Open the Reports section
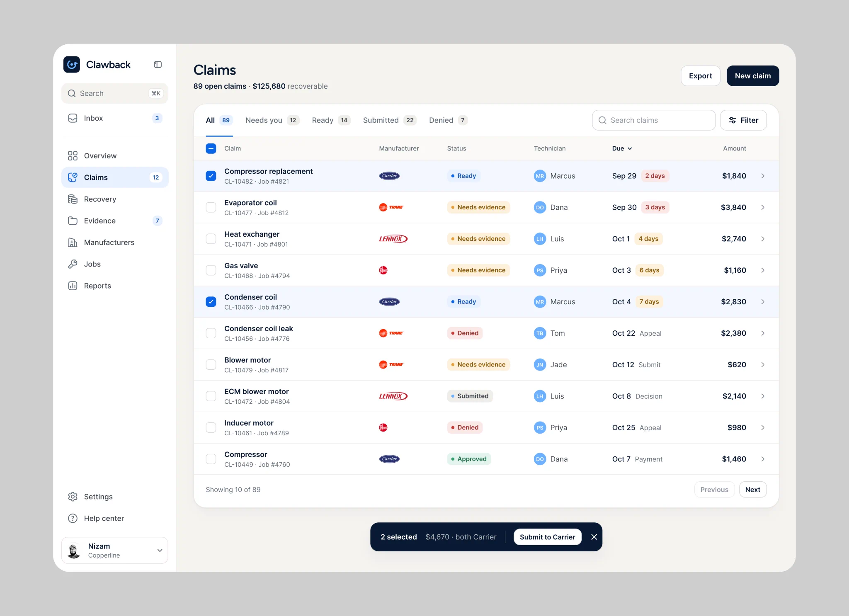This screenshot has width=849, height=616. [x=115, y=286]
